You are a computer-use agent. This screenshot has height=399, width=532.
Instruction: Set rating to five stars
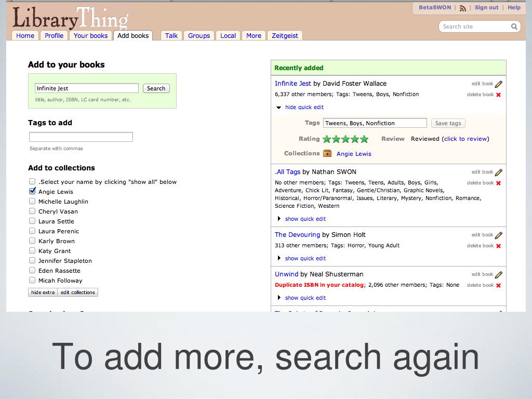364,139
